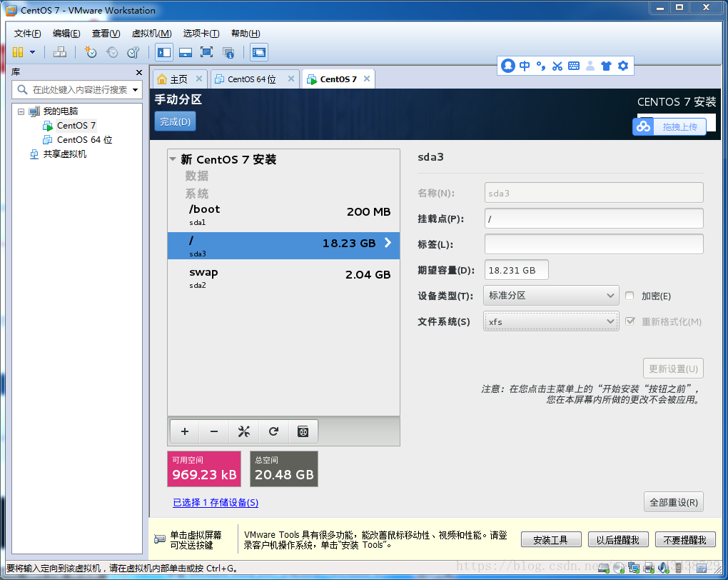728x580 pixels.
Task: Click the 全部重设(R) button
Action: click(674, 502)
